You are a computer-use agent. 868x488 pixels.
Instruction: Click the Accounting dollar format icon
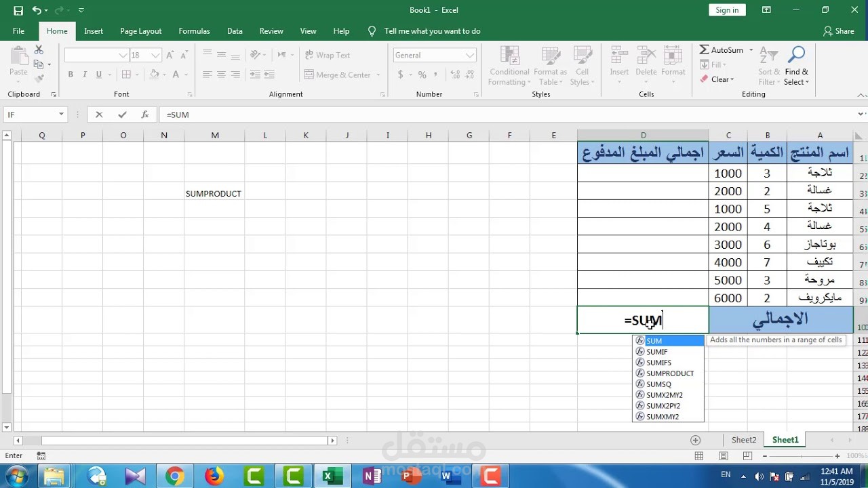coord(401,75)
